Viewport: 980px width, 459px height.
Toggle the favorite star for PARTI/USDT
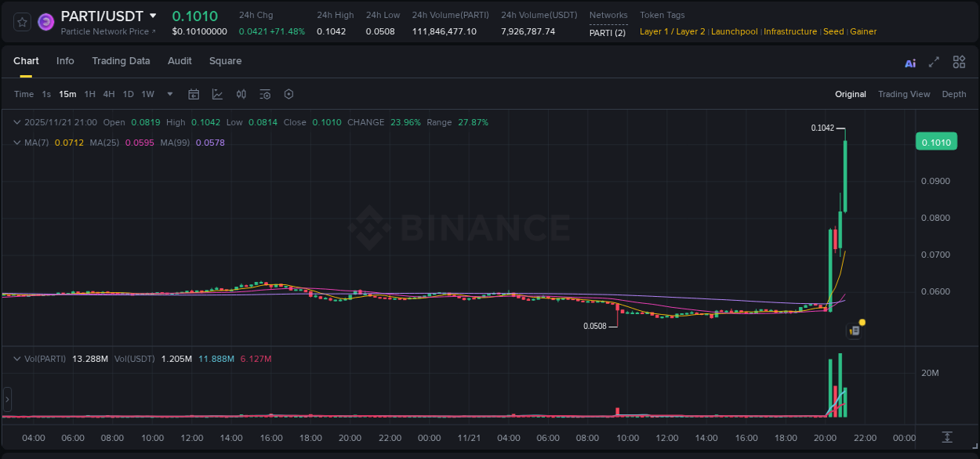[x=22, y=21]
